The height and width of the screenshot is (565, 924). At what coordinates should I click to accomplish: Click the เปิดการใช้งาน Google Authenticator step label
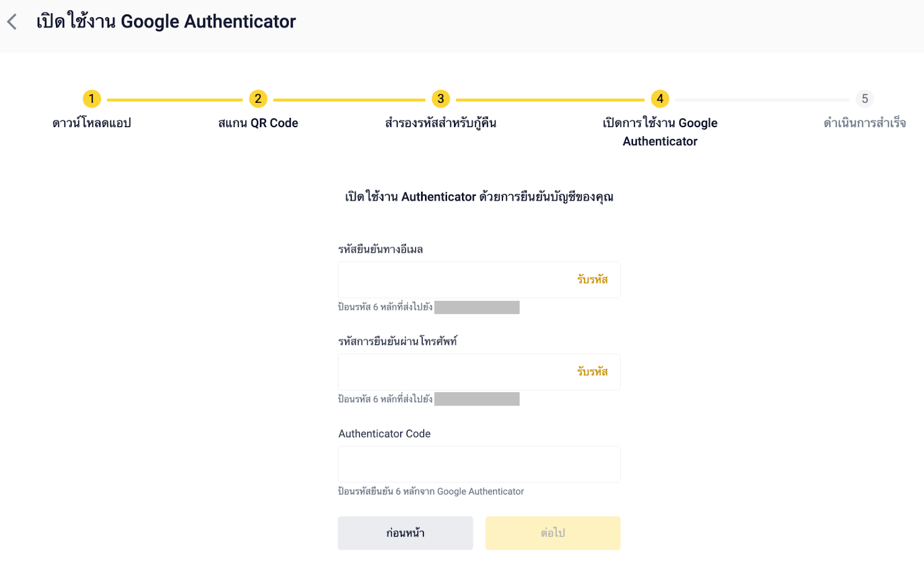coord(660,132)
